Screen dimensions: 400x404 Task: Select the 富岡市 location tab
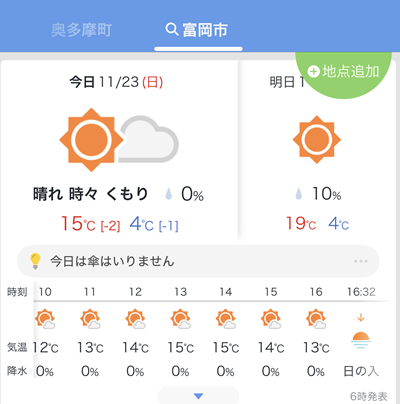point(198,30)
